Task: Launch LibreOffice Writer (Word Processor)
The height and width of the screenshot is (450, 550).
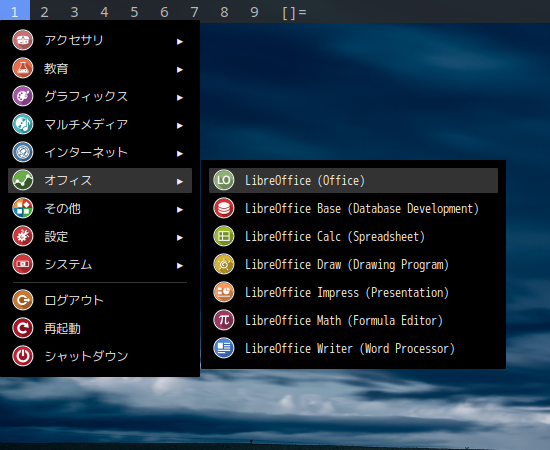Action: 353,348
